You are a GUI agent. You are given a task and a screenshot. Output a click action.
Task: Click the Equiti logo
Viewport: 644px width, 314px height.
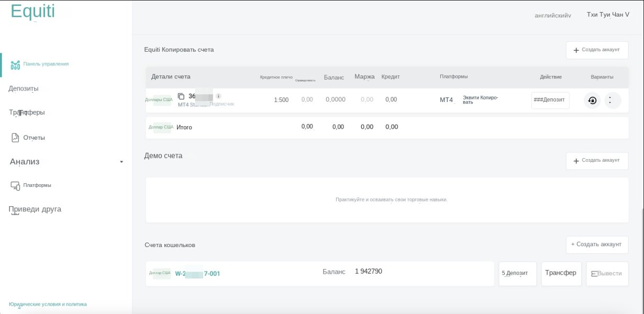coord(32,12)
